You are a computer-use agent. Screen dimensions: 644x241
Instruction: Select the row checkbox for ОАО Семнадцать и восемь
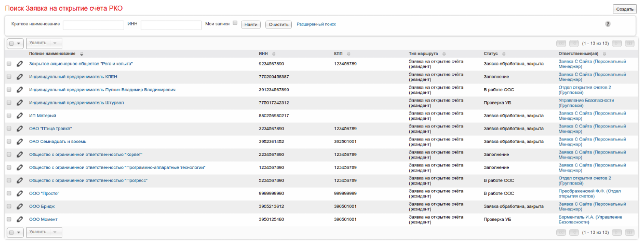[x=9, y=142]
